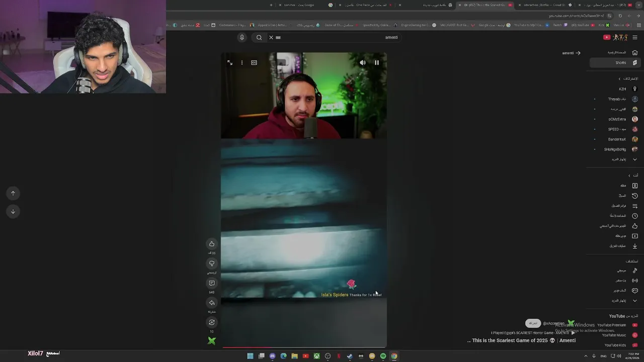
Task: Open the oCMzExtra channel subscription
Action: (x=615, y=119)
